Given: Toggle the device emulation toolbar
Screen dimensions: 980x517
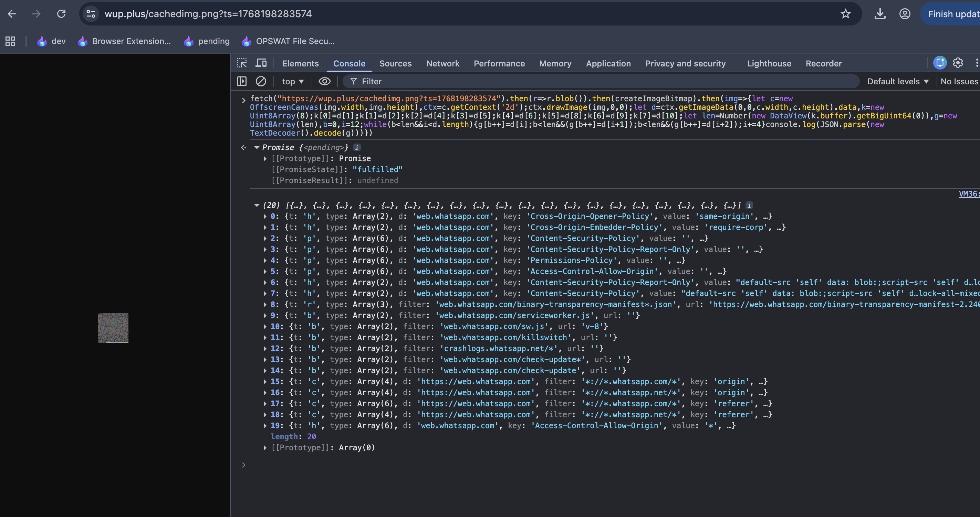Looking at the screenshot, I should click(x=261, y=63).
